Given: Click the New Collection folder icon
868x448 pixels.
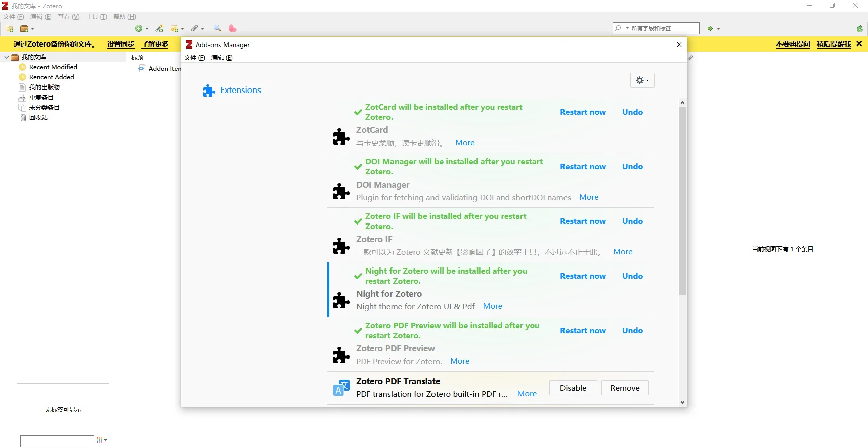Looking at the screenshot, I should coord(9,29).
